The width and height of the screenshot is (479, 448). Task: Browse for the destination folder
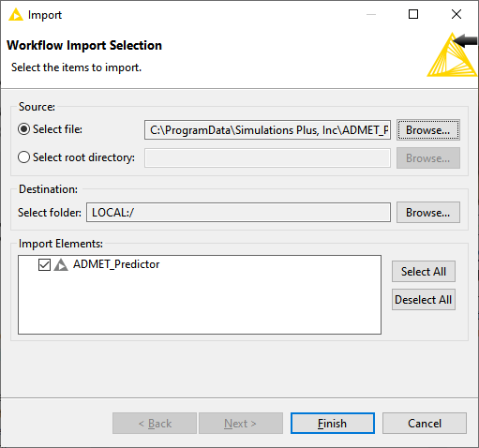point(428,213)
